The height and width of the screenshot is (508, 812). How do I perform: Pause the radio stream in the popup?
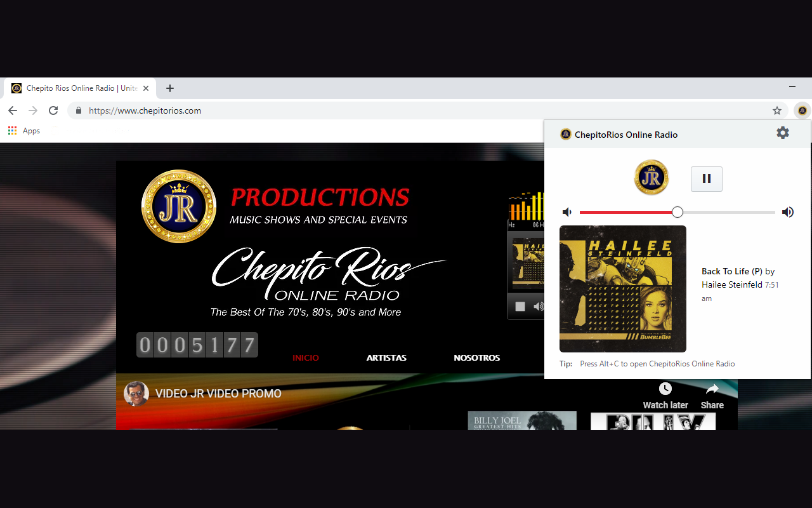(x=706, y=178)
